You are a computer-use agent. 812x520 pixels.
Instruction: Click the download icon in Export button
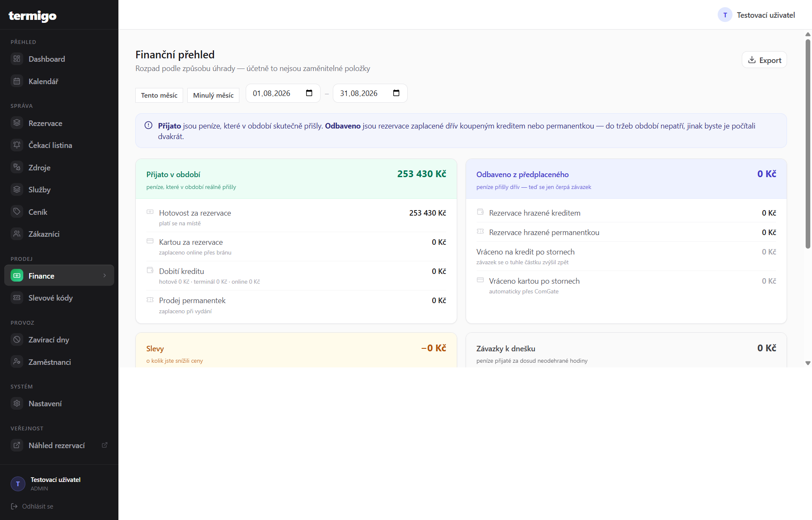tap(752, 60)
